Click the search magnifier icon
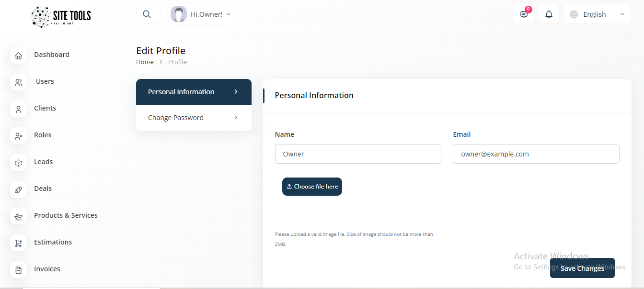The height and width of the screenshot is (289, 644). (x=148, y=14)
